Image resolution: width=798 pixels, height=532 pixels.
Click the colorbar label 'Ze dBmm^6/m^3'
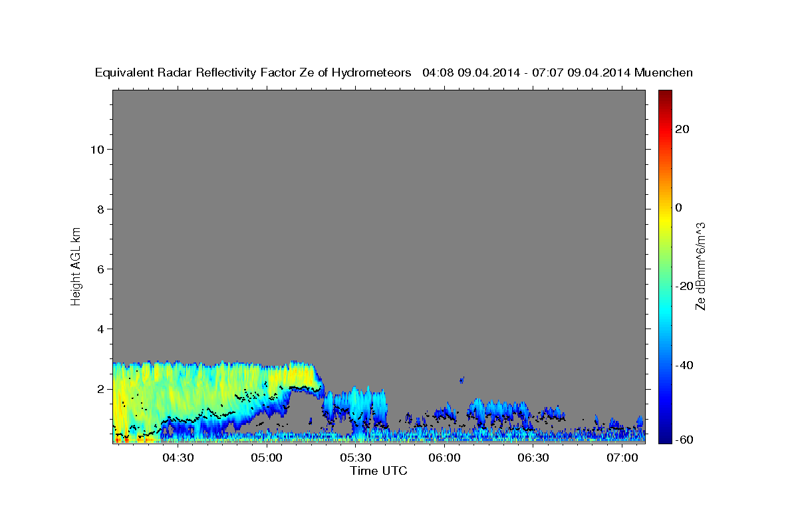(700, 267)
